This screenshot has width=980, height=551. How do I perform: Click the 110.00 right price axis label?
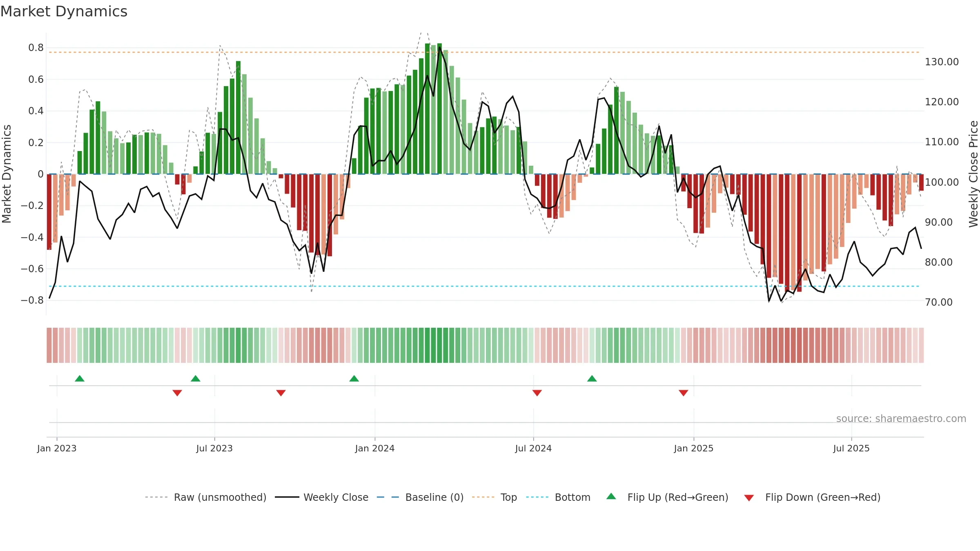pyautogui.click(x=942, y=142)
